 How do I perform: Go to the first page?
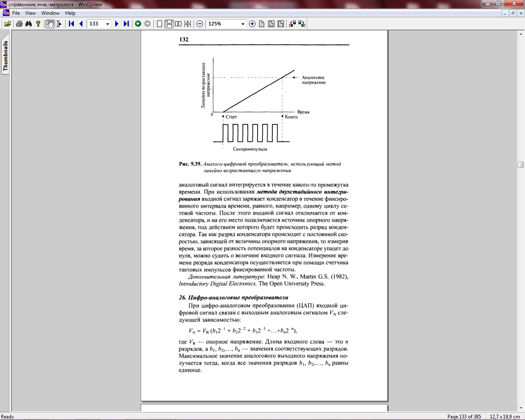[x=71, y=24]
